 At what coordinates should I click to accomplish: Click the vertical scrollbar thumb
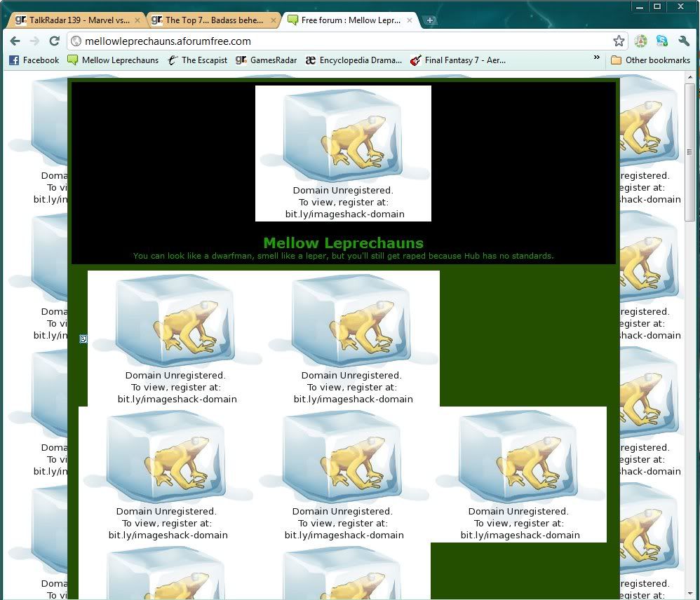[690, 151]
